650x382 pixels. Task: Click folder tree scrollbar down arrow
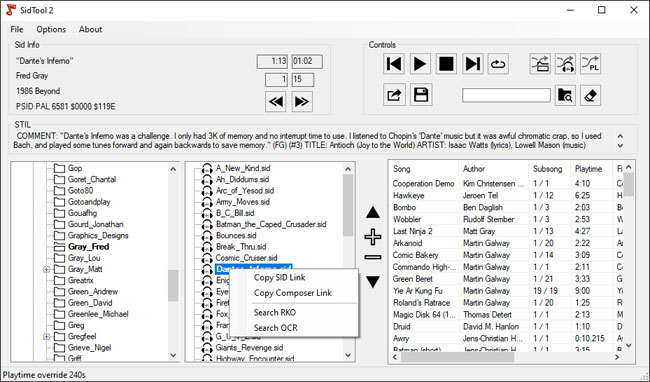click(173, 355)
